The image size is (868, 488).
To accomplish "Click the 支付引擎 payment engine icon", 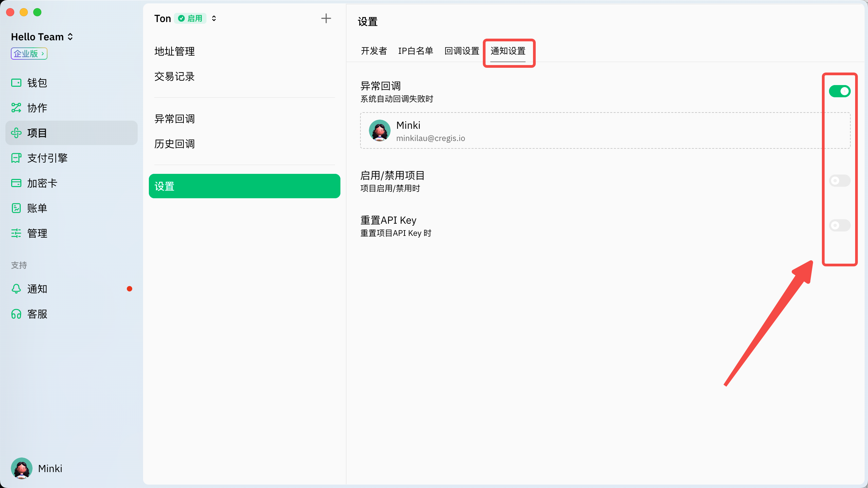I will [16, 158].
